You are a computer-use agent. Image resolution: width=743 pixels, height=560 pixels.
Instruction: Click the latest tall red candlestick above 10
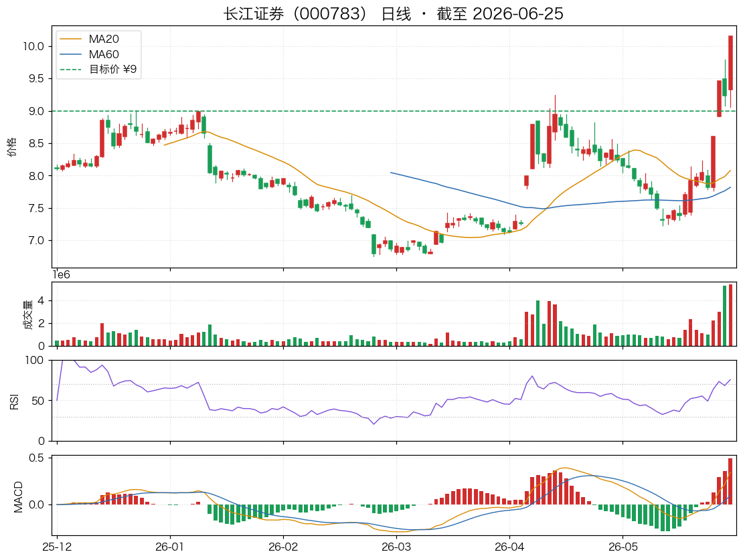(731, 62)
